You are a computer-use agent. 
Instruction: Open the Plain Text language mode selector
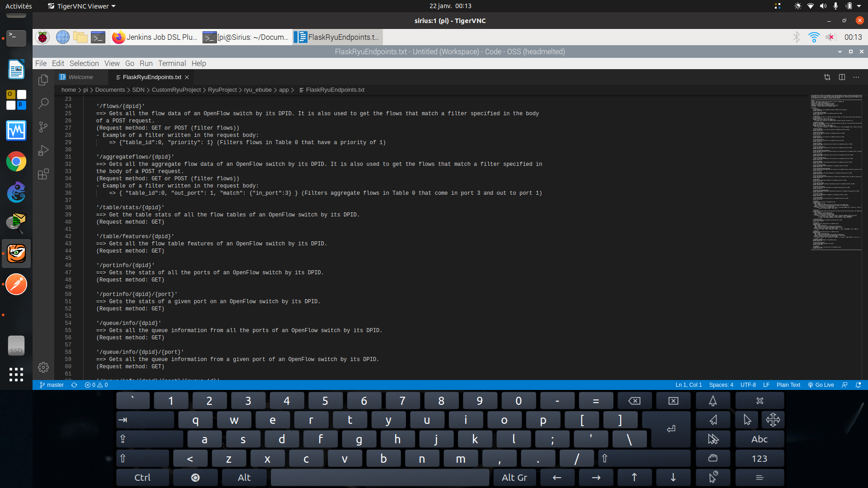click(788, 385)
